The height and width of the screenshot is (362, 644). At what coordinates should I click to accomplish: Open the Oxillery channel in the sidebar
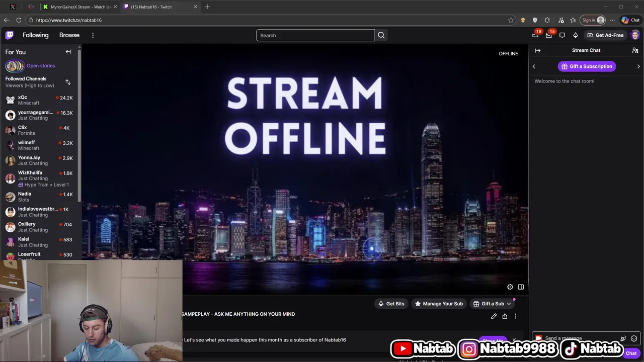39,227
